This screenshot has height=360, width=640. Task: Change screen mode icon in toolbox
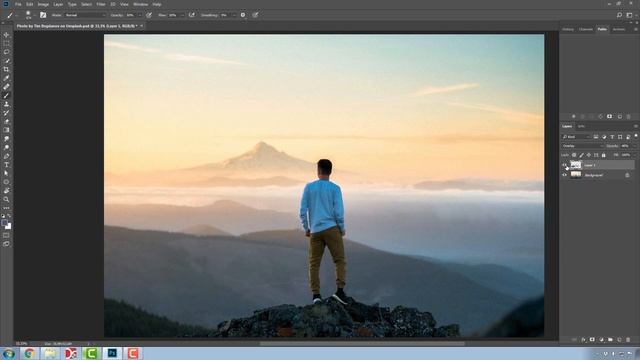6,244
